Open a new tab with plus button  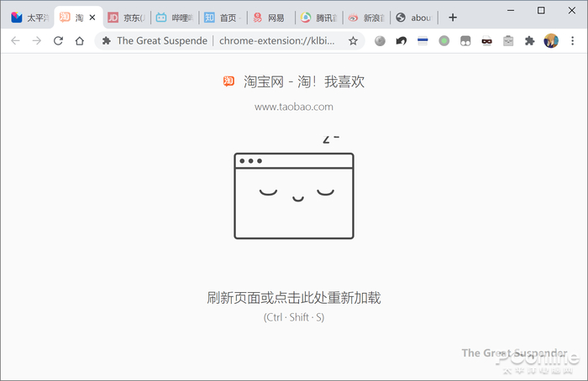tap(453, 18)
